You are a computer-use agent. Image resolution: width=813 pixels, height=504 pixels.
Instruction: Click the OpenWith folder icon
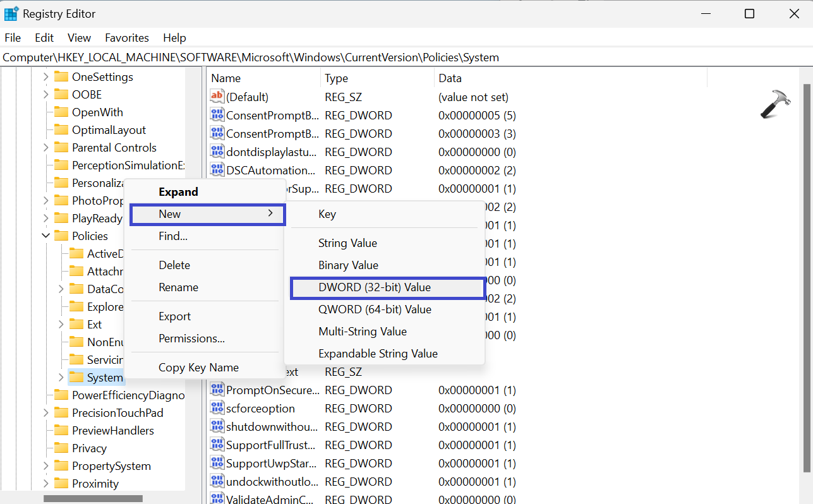[61, 112]
